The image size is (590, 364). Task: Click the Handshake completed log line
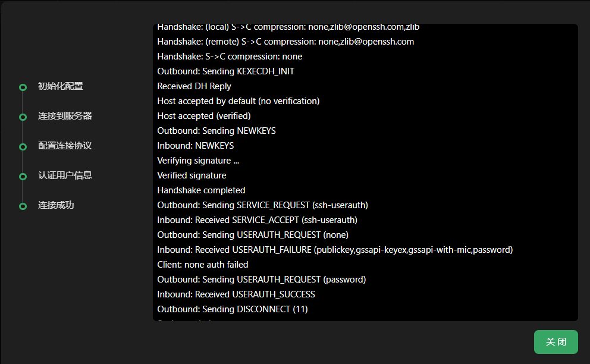pos(201,190)
